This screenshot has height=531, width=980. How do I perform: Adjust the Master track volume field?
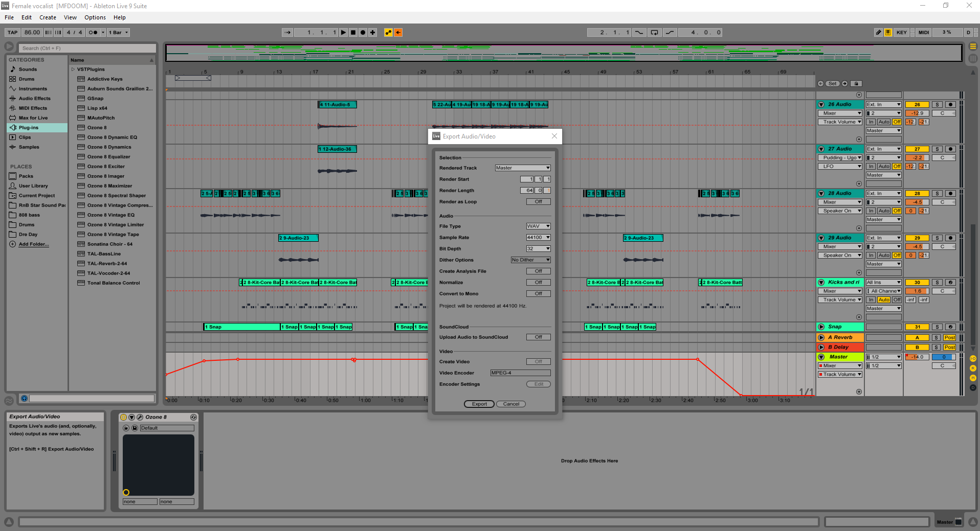917,357
